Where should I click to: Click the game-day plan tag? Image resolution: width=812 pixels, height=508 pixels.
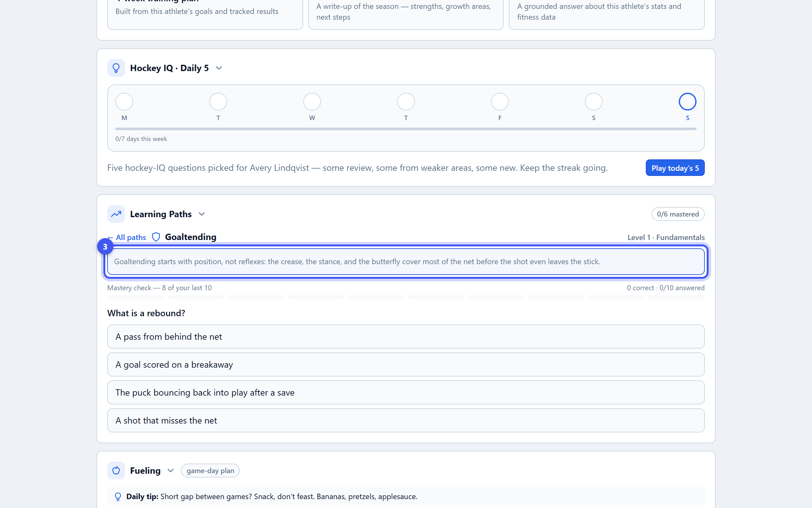pos(210,470)
